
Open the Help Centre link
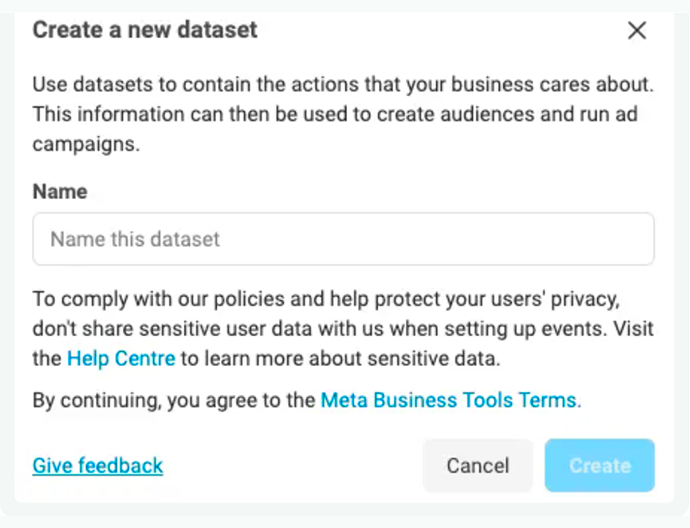tap(121, 358)
